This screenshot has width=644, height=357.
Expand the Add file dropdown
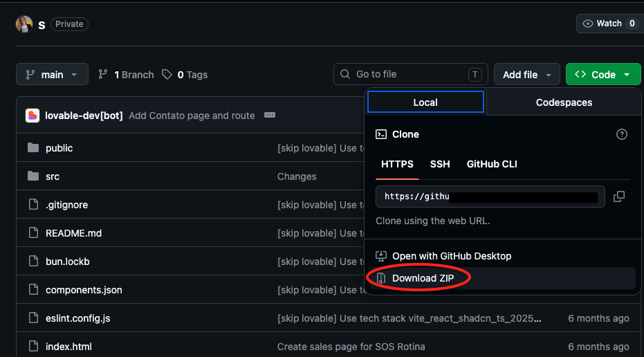coord(526,75)
